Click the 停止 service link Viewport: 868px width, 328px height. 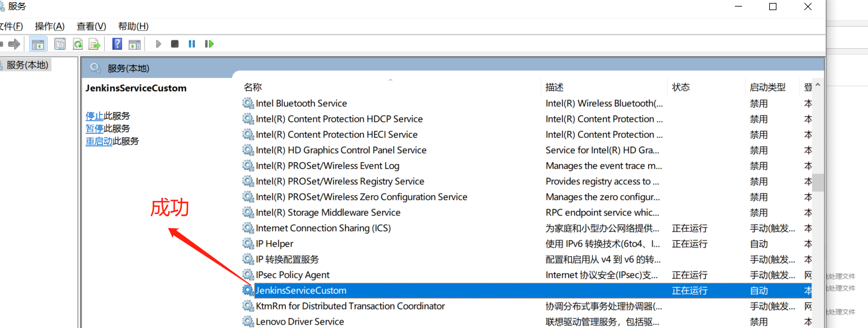95,116
